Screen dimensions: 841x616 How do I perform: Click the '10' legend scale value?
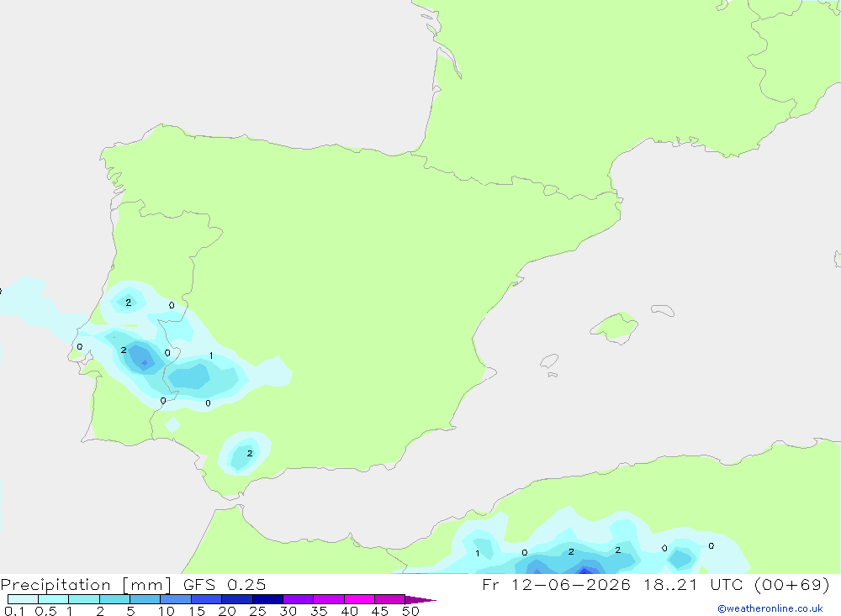point(167,611)
